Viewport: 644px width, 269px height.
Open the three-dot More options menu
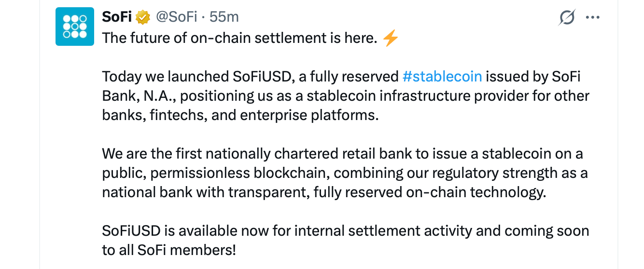592,18
